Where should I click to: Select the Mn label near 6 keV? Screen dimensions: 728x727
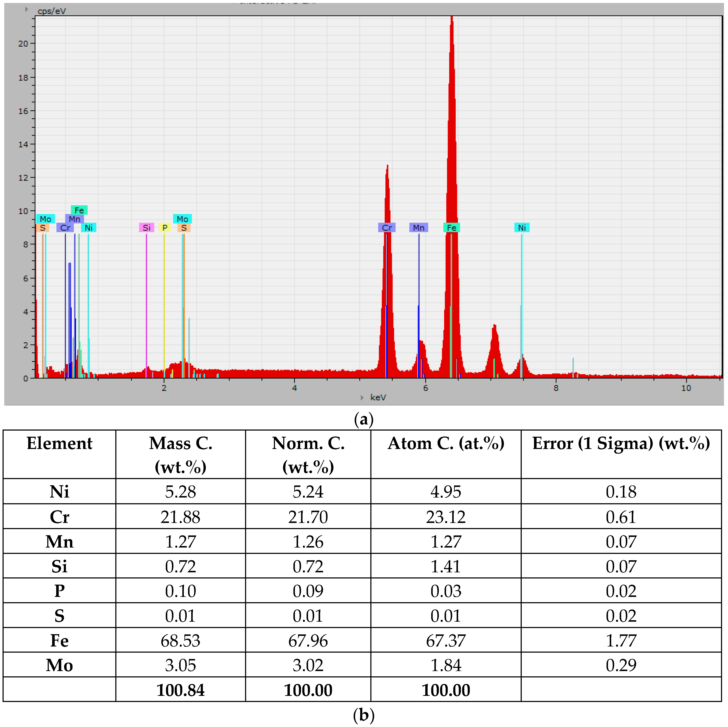pos(418,228)
